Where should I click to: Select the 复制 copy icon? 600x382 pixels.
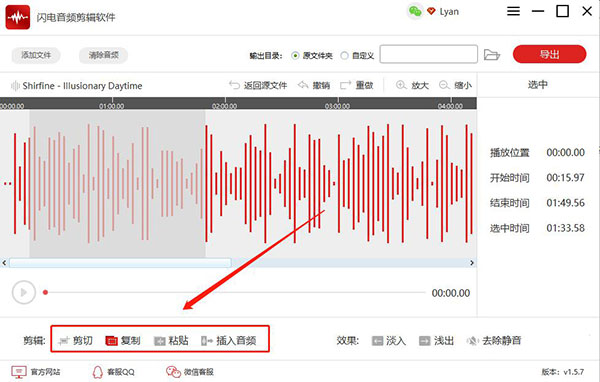111,340
